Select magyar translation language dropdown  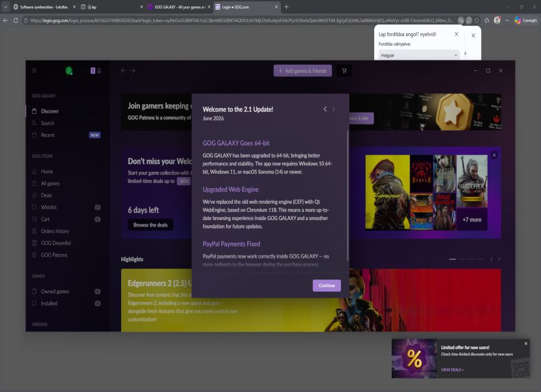pyautogui.click(x=419, y=55)
